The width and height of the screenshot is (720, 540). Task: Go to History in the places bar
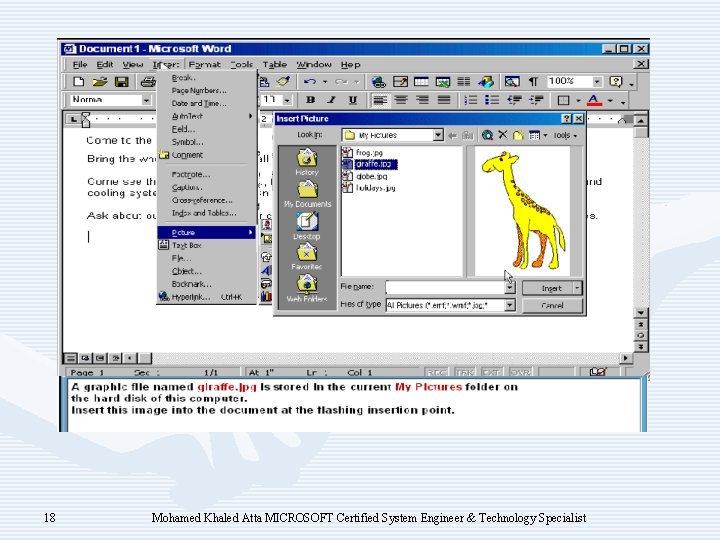click(307, 162)
